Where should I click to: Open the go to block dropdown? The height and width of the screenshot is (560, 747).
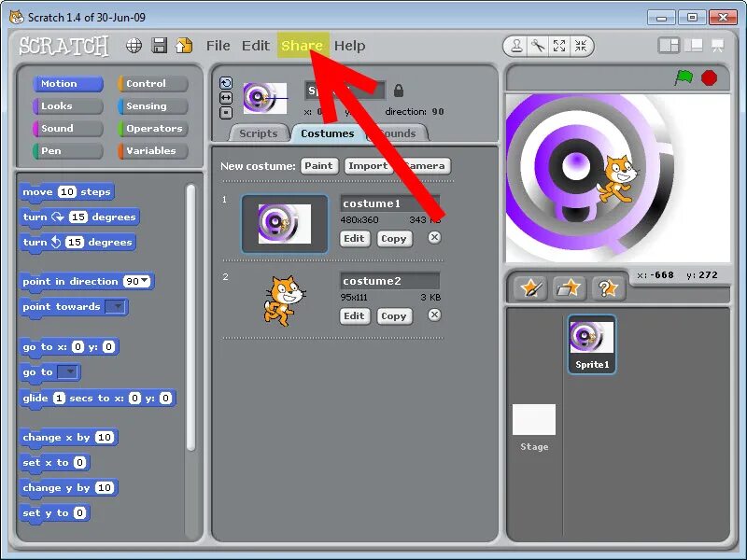[68, 371]
